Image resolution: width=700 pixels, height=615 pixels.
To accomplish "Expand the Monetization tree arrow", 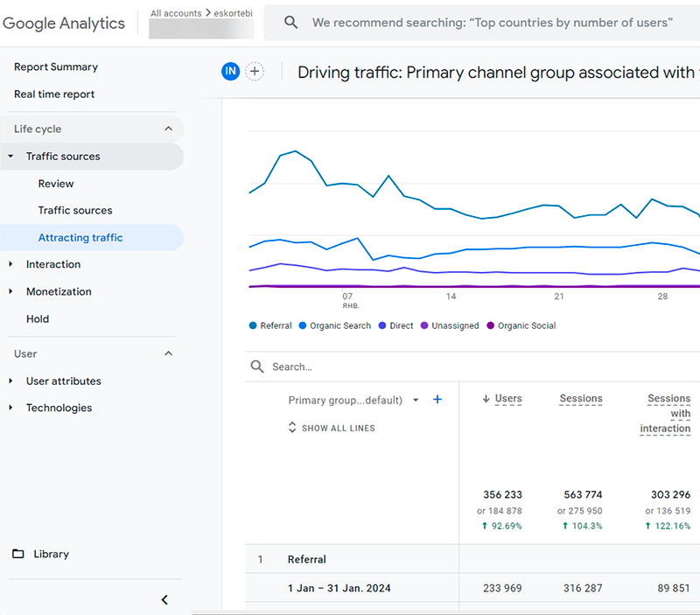I will coord(10,291).
